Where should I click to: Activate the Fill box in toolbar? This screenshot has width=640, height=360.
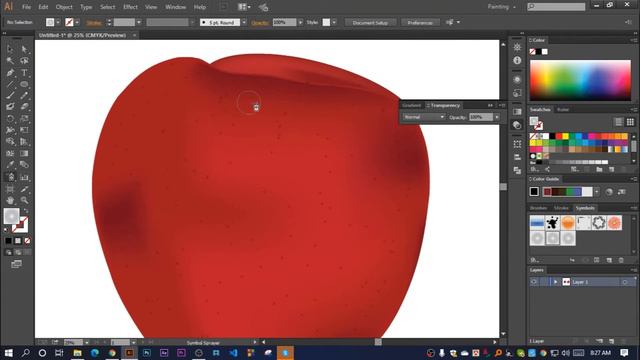(11, 216)
